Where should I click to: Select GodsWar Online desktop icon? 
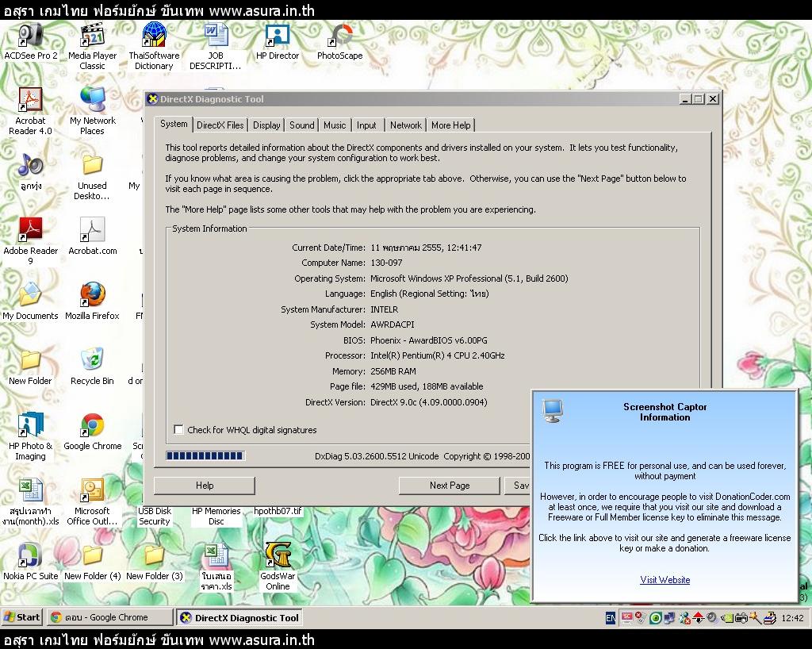pos(278,566)
